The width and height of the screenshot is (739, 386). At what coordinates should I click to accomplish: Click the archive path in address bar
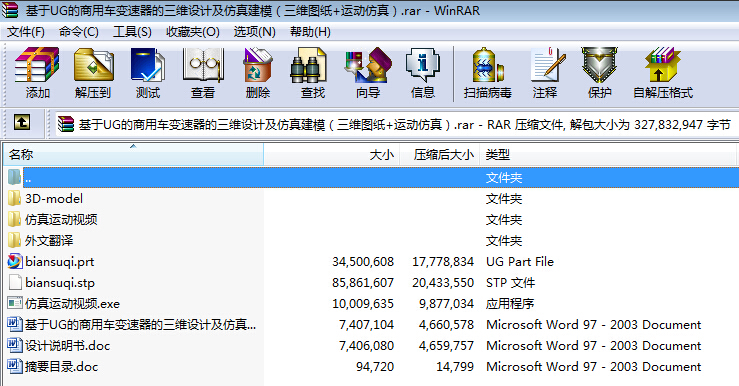(404, 124)
